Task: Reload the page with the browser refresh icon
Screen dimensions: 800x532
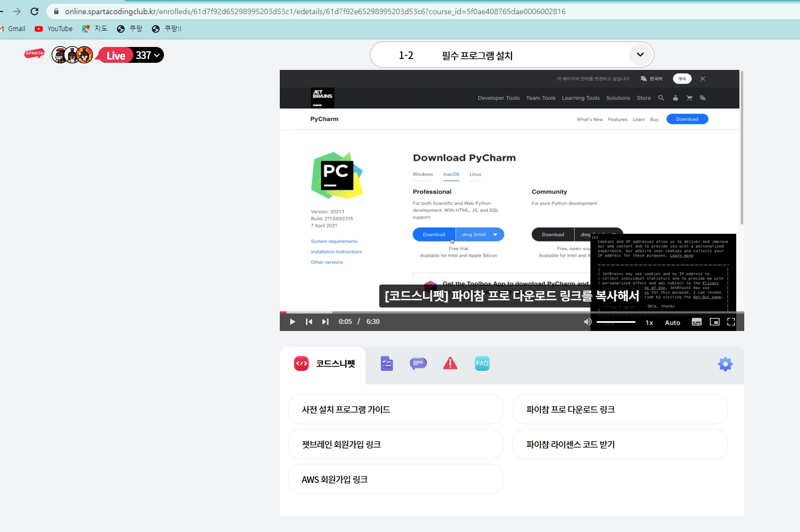Action: coord(34,11)
